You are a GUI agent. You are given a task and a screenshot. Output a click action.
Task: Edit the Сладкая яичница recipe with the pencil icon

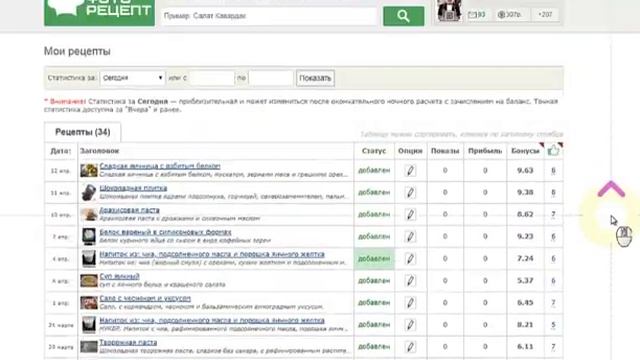(411, 170)
